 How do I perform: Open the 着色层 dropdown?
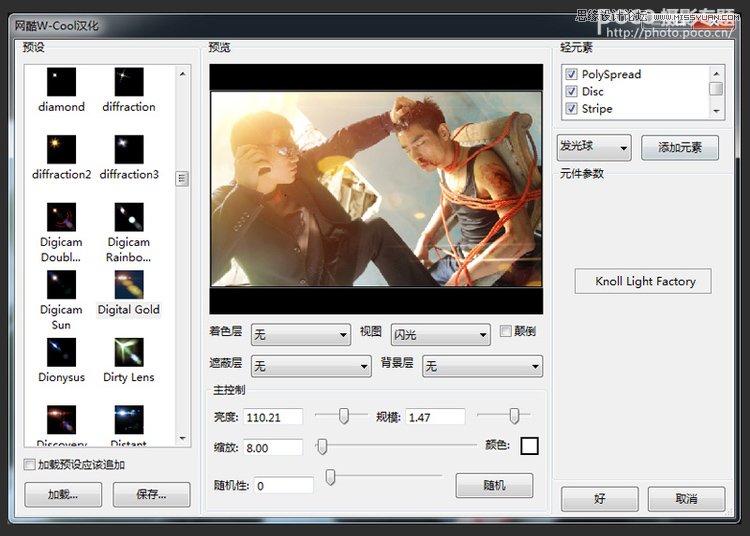tap(300, 335)
